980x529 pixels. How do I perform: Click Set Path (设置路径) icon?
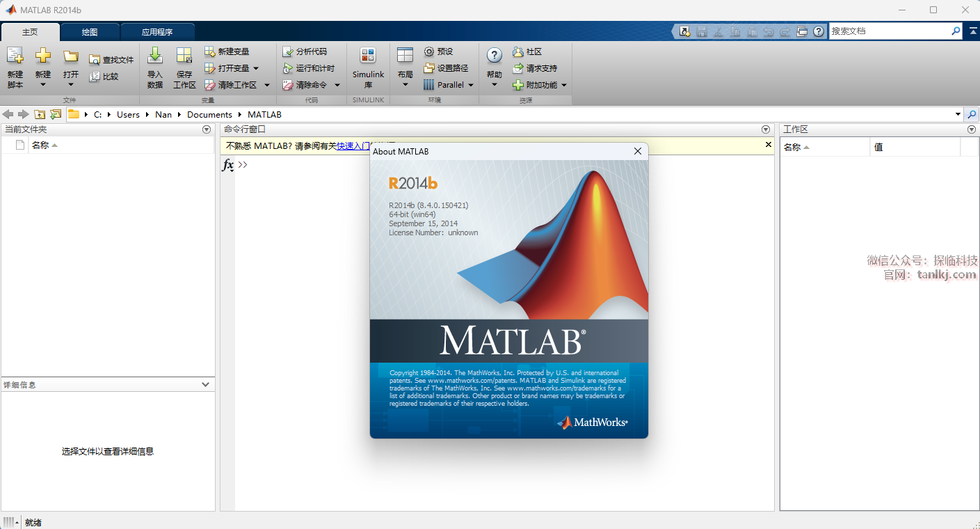pos(429,68)
